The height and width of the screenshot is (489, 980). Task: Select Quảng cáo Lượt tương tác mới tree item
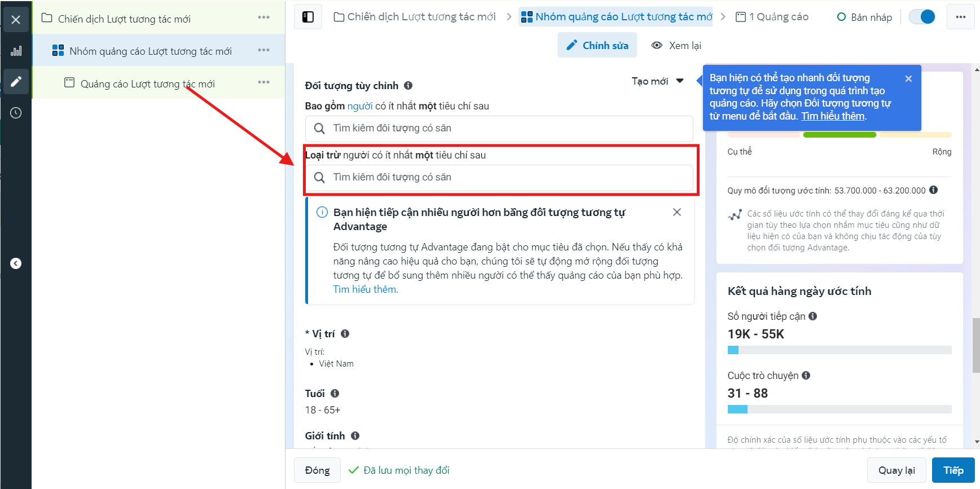[x=148, y=83]
